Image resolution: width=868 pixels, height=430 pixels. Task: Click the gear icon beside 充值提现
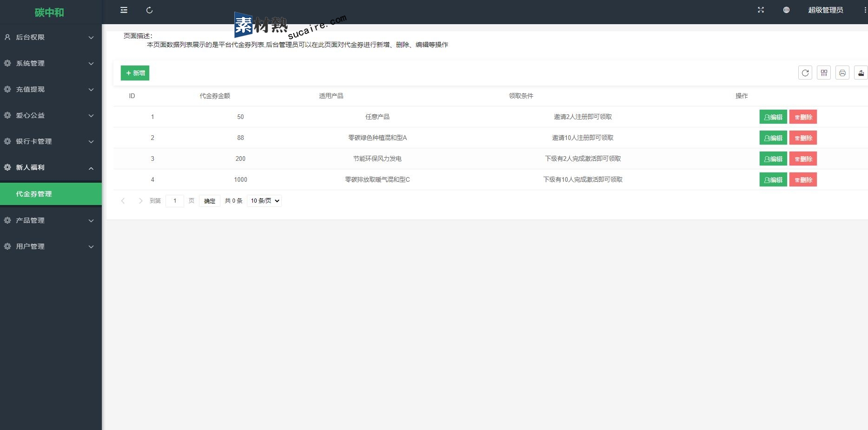click(x=7, y=89)
